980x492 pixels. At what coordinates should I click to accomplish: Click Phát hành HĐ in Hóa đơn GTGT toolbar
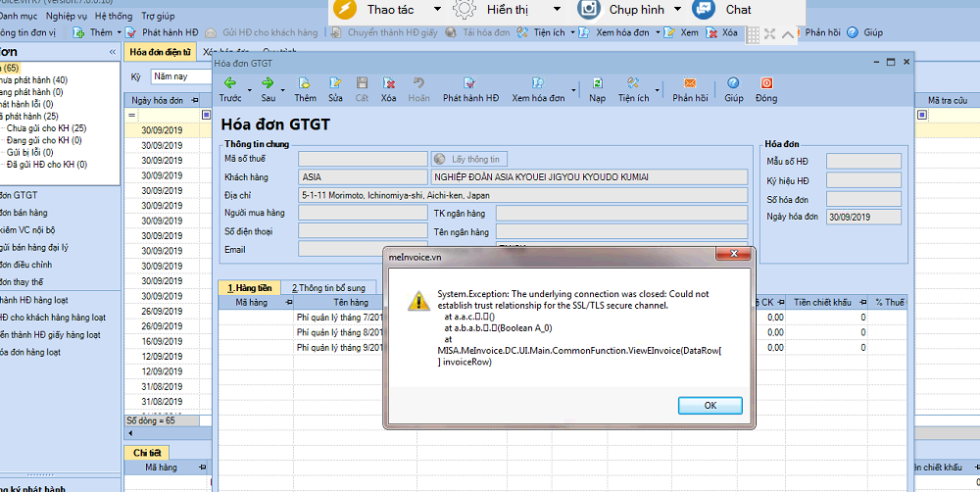470,89
